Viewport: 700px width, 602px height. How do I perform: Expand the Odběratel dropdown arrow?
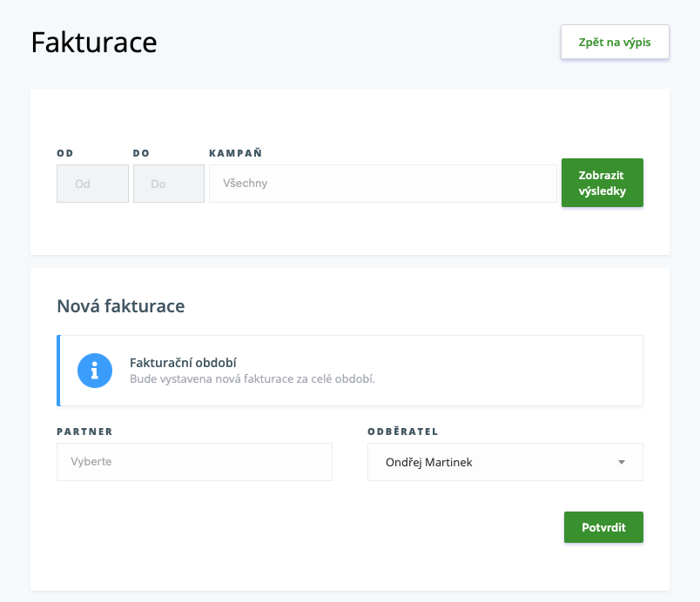(622, 463)
